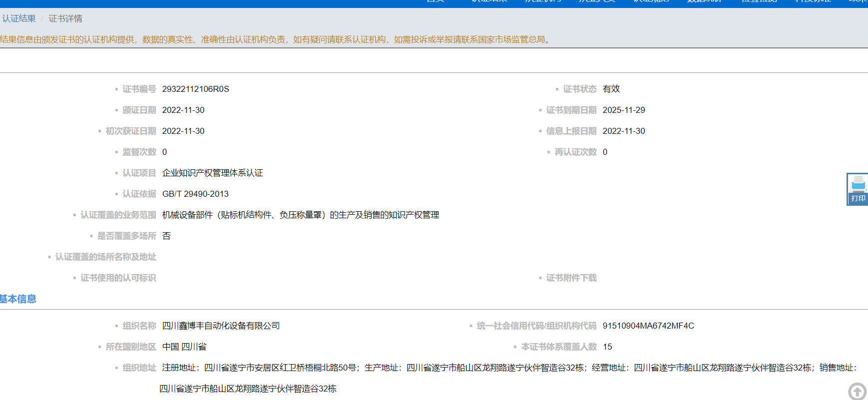Screen dimensions: 868x400
Task: Click the 基本信息 section heading
Action: pyautogui.click(x=18, y=299)
